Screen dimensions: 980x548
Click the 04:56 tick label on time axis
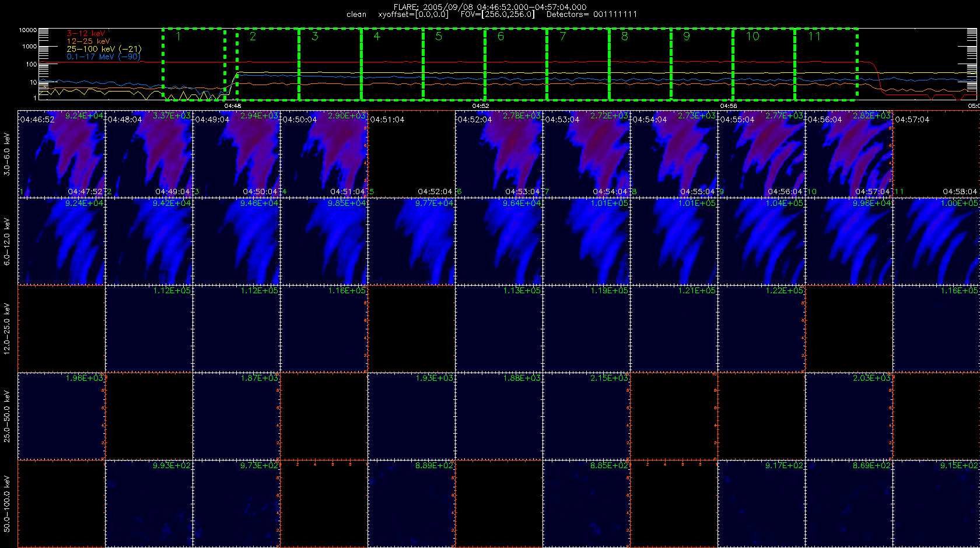(729, 106)
